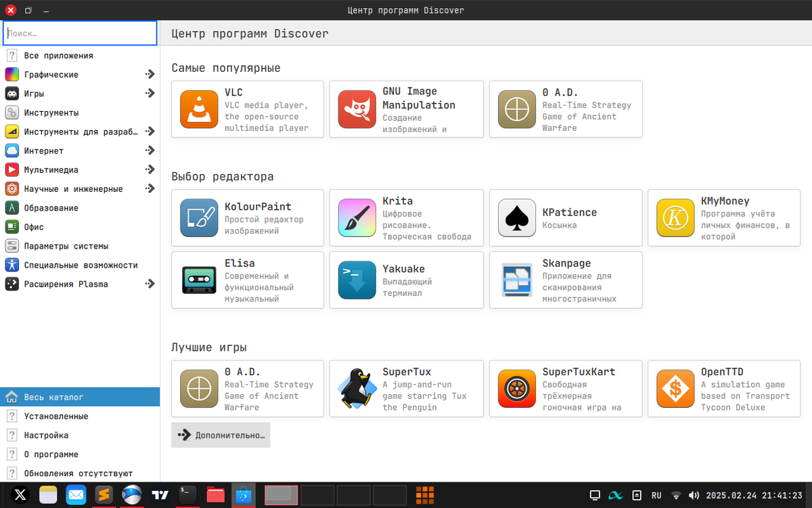Click Обновления отсутствуют in sidebar
Screen dimensions: 812x508
(x=80, y=473)
